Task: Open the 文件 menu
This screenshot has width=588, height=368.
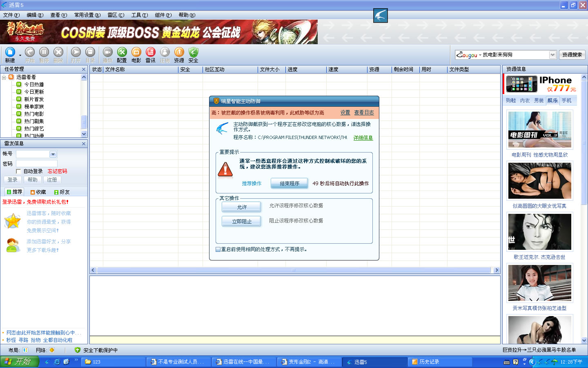Action: (x=11, y=15)
